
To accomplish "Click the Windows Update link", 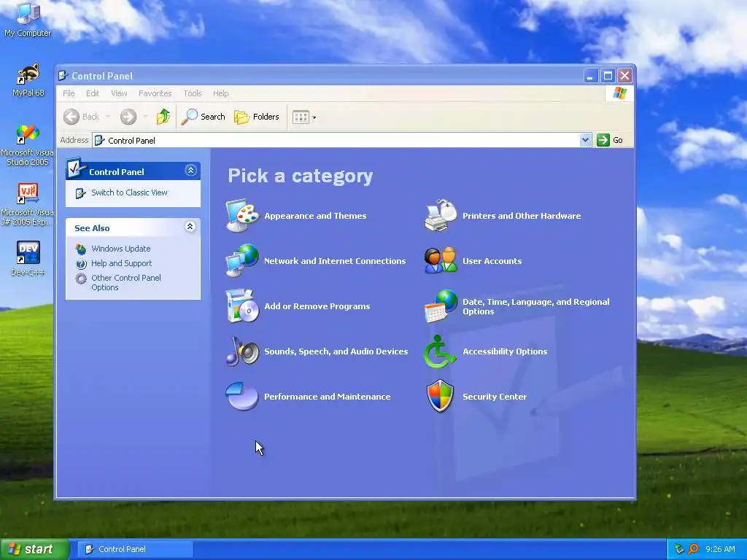I will [121, 249].
